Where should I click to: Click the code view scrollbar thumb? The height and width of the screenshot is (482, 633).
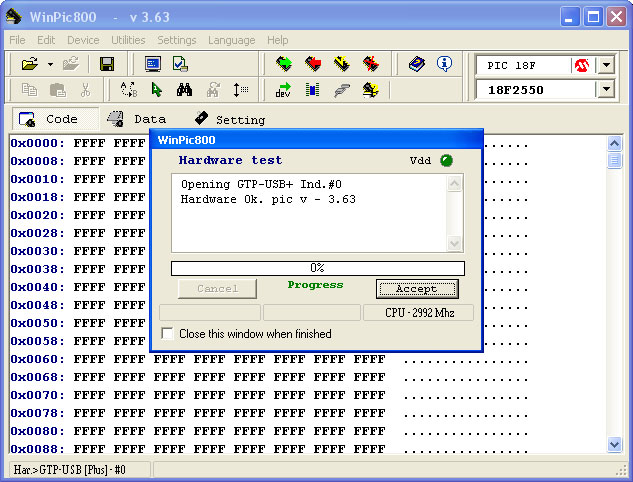pyautogui.click(x=614, y=160)
